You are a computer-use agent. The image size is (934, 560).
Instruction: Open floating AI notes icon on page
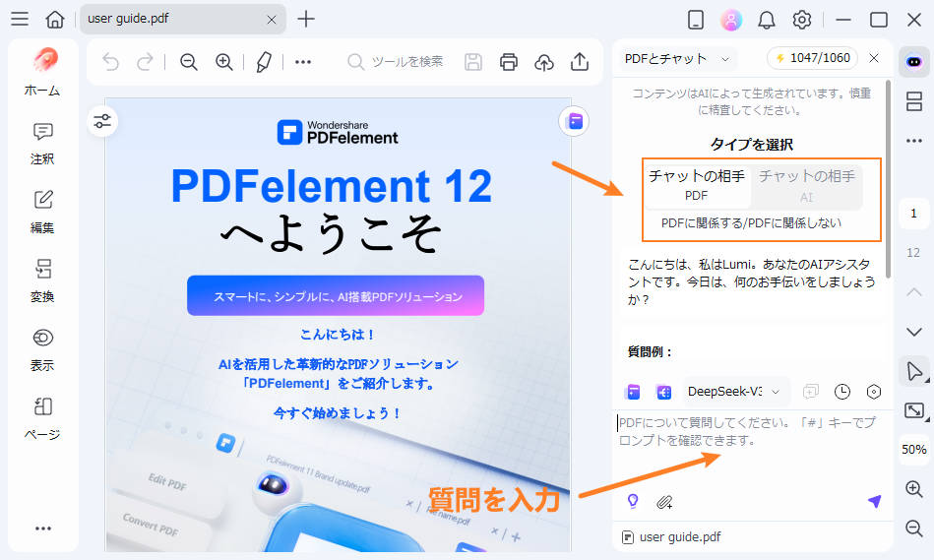point(575,121)
